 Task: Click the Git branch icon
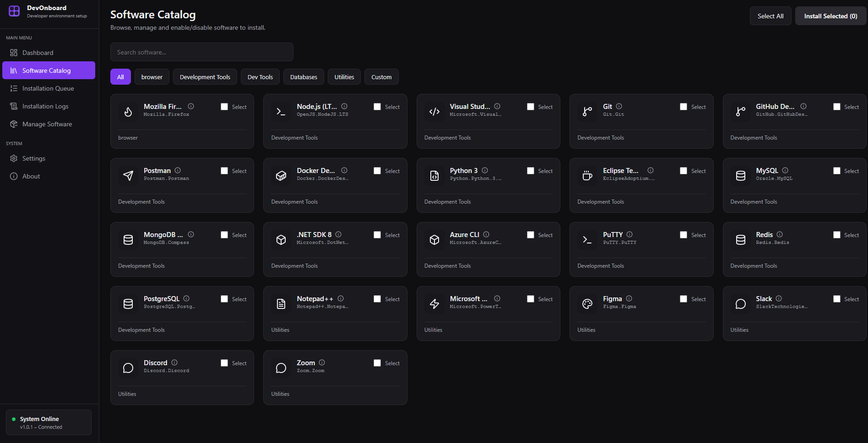587,111
